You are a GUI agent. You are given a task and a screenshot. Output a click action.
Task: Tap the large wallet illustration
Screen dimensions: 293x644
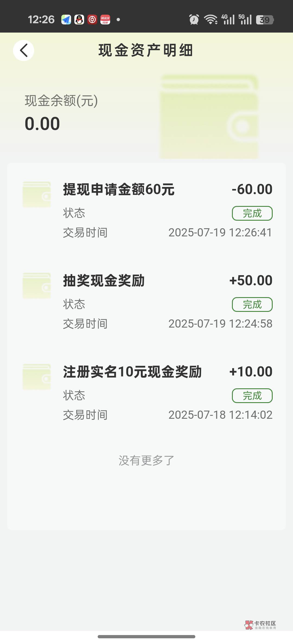coord(209,117)
